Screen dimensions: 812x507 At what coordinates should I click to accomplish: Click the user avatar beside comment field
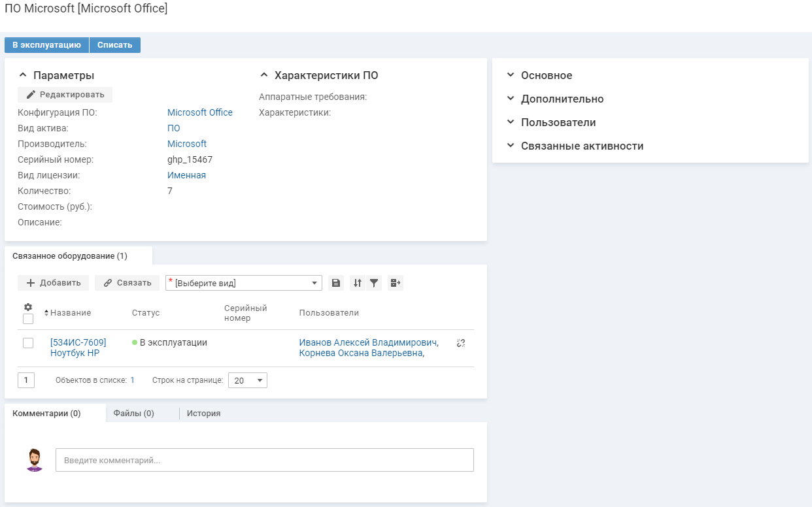(34, 460)
